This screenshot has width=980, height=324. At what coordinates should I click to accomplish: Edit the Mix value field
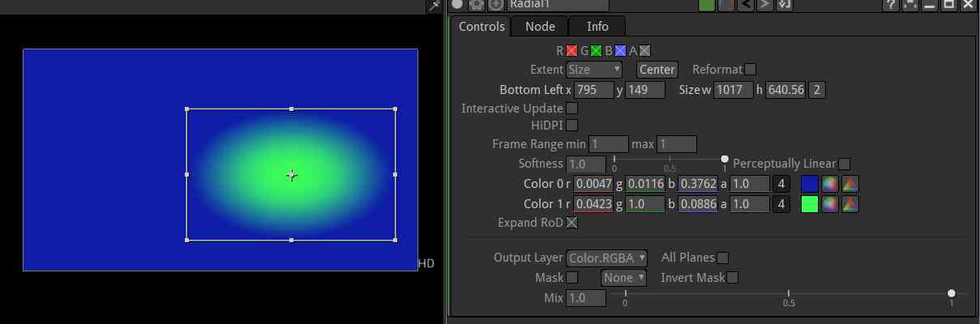[x=586, y=298]
